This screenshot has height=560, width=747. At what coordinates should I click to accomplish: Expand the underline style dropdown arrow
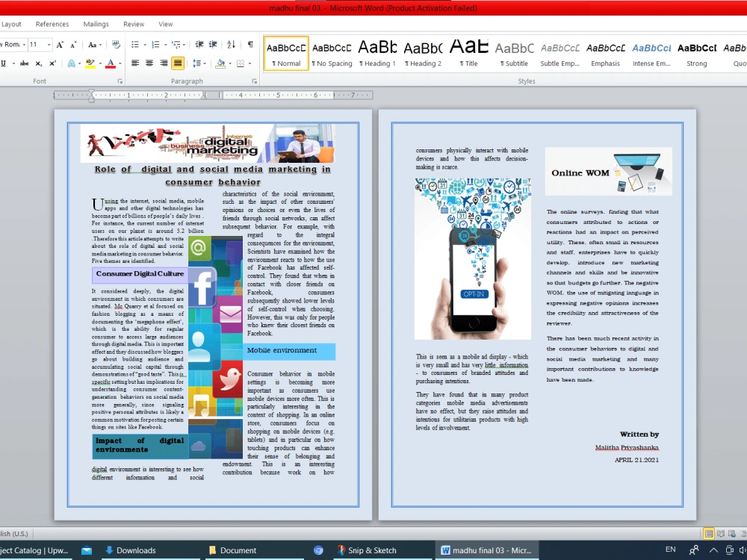[13, 63]
